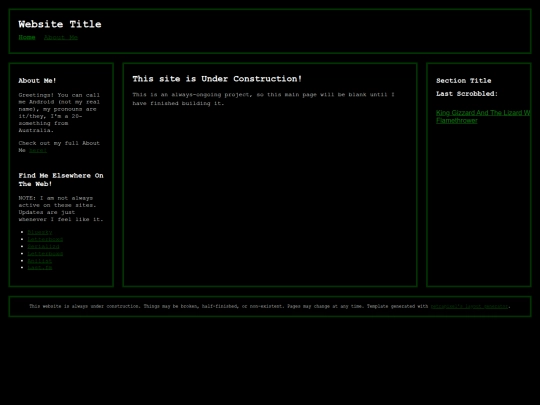
Task: Open the Bluesky profile link
Action: point(40,232)
